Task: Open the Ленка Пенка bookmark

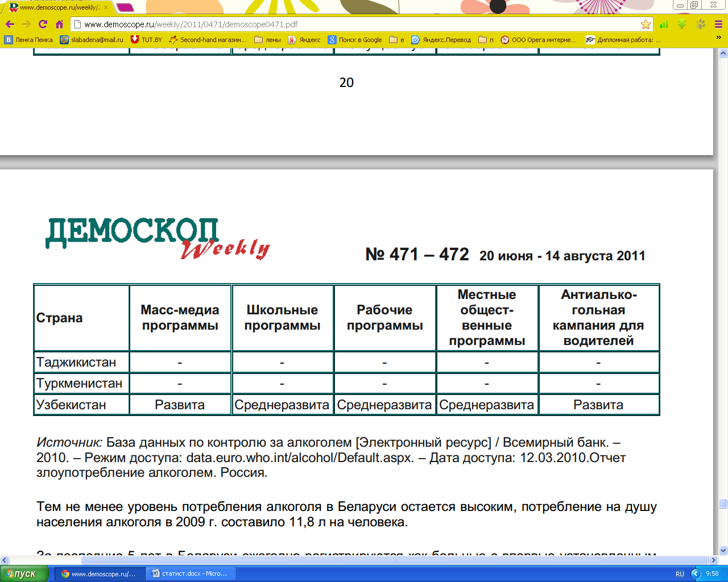Action: (28, 40)
